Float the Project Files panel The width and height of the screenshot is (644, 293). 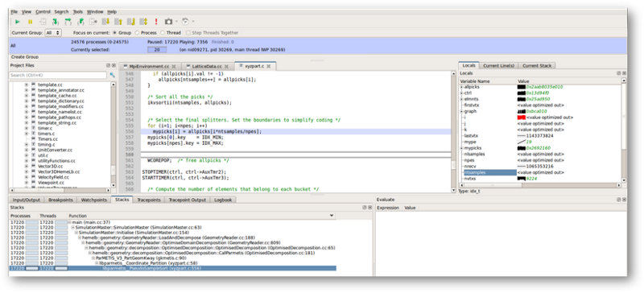click(x=108, y=65)
